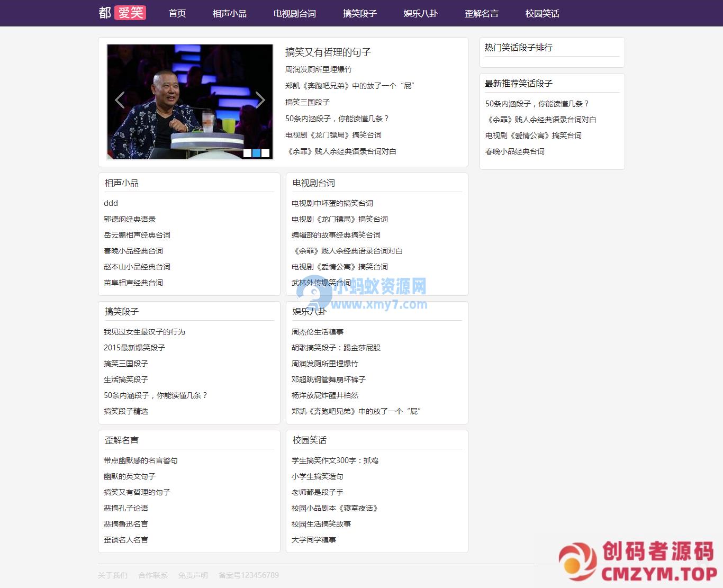The image size is (723, 588).
Task: Go to previous carousel slide arrow
Action: [x=120, y=100]
